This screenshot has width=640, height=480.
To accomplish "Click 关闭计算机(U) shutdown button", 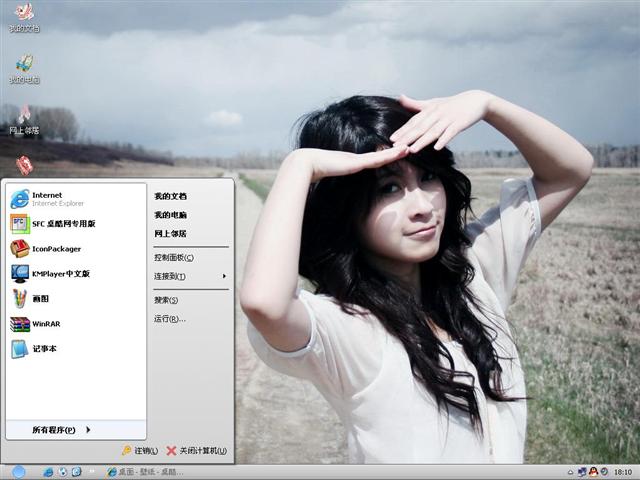I will [x=197, y=451].
